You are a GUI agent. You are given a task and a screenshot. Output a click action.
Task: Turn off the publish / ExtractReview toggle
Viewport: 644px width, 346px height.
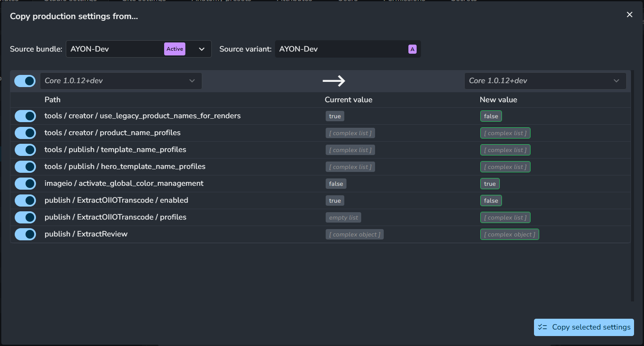25,234
